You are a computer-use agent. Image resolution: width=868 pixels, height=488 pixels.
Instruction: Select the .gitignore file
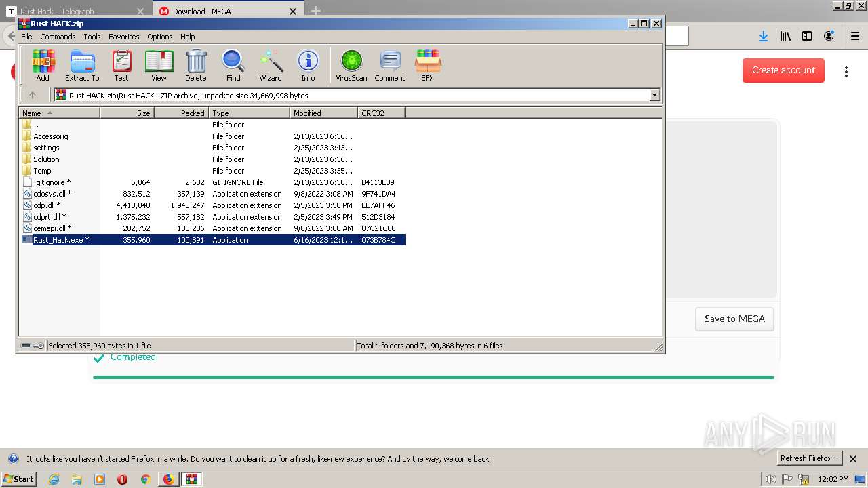coord(212,182)
